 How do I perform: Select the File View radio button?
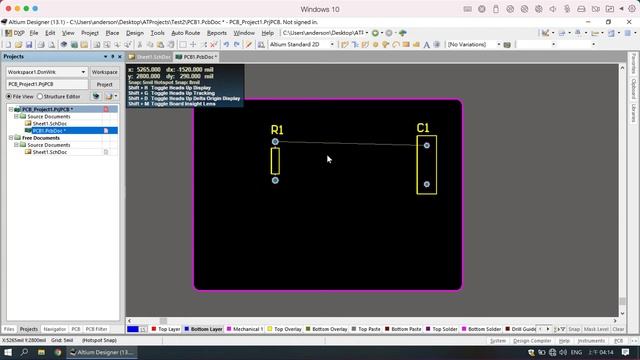pyautogui.click(x=9, y=96)
